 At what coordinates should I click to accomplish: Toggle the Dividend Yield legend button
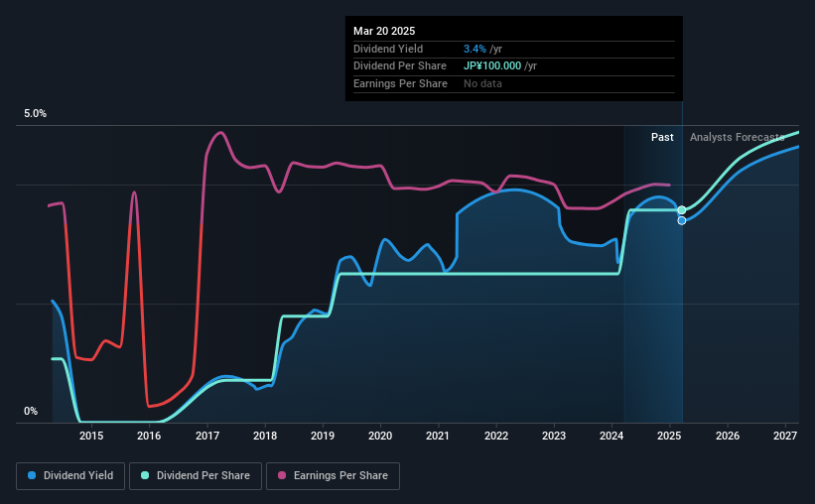70,476
